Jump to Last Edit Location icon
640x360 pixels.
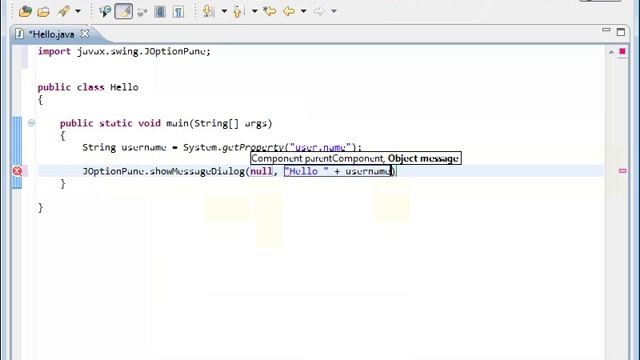tap(269, 11)
